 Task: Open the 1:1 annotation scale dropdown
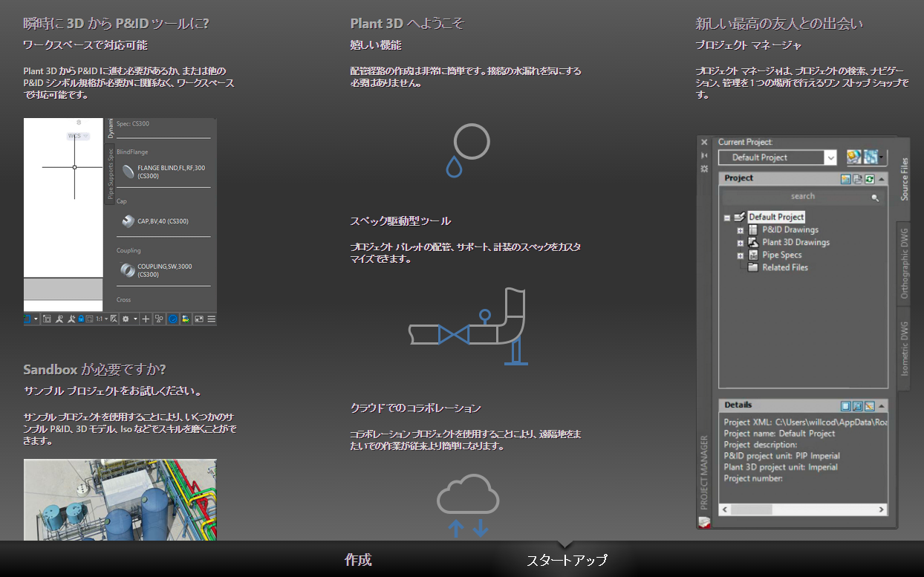(102, 319)
